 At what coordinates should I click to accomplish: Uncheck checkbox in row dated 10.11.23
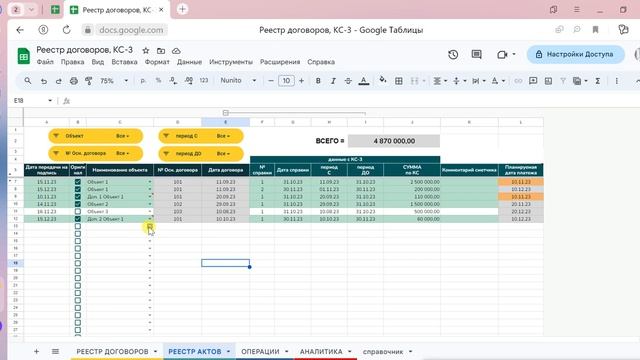[x=78, y=196]
